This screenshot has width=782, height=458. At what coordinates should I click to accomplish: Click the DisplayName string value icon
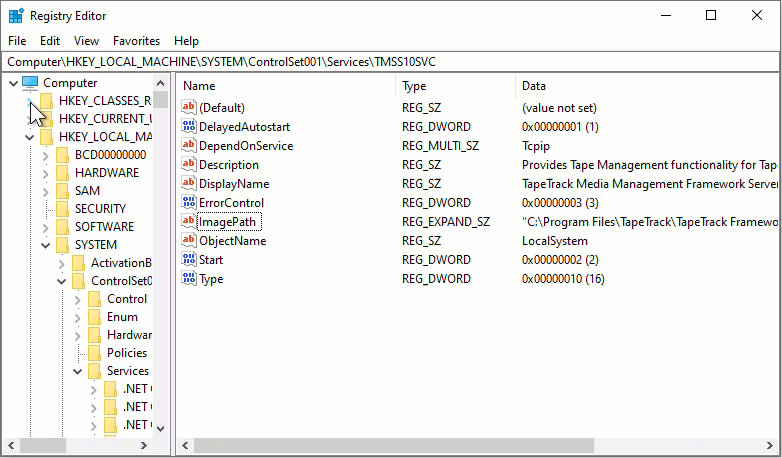[x=189, y=184]
